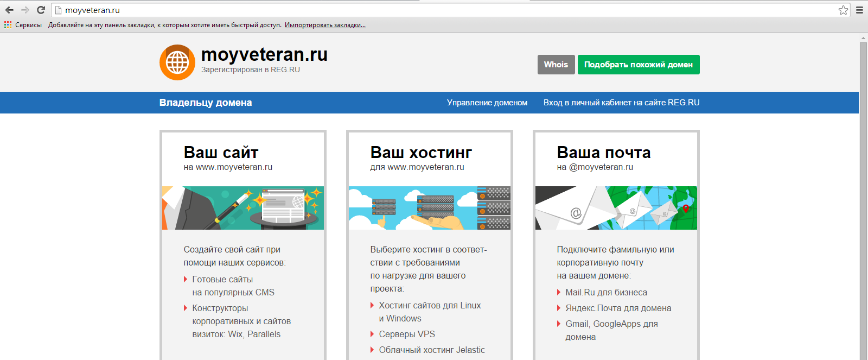The image size is (868, 360).
Task: Click the servers hosting illustration
Action: coord(430,208)
